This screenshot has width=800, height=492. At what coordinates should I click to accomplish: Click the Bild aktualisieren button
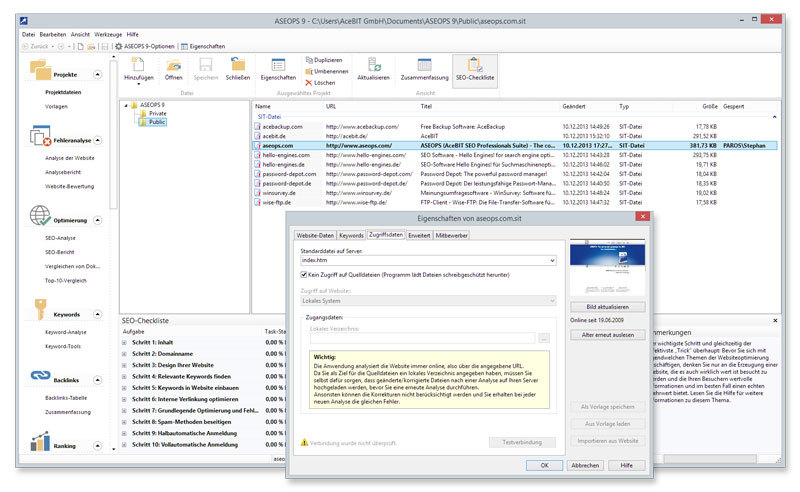(x=608, y=307)
